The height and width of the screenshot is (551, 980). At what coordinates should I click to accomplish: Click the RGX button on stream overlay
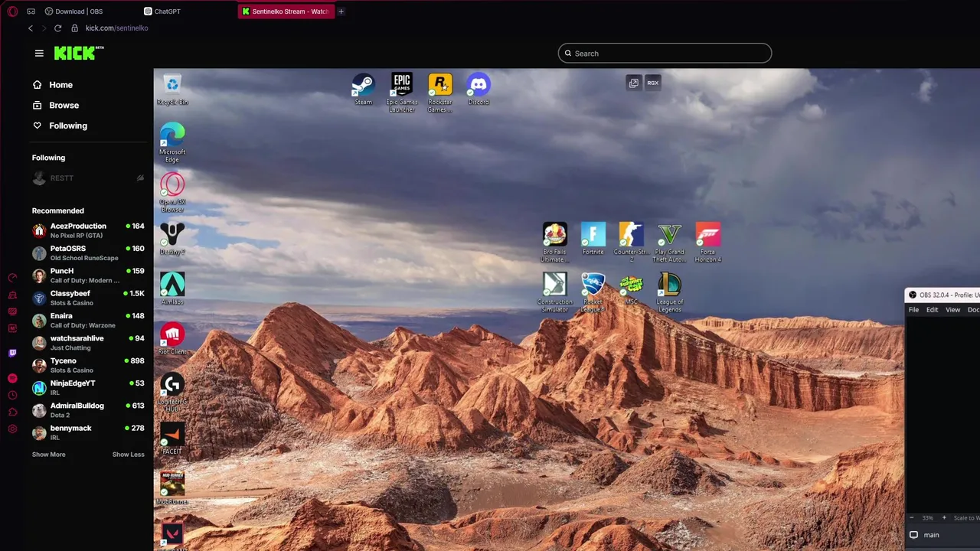[652, 83]
